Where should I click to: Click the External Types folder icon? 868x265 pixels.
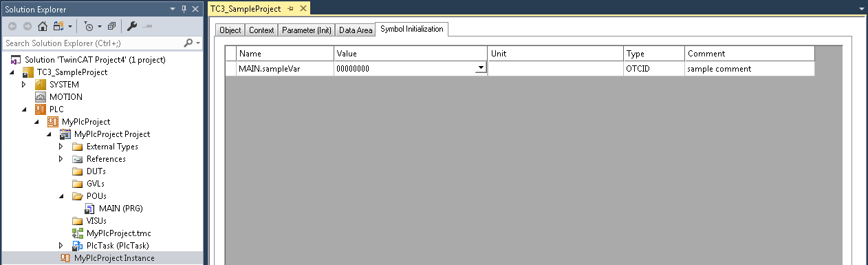[77, 147]
